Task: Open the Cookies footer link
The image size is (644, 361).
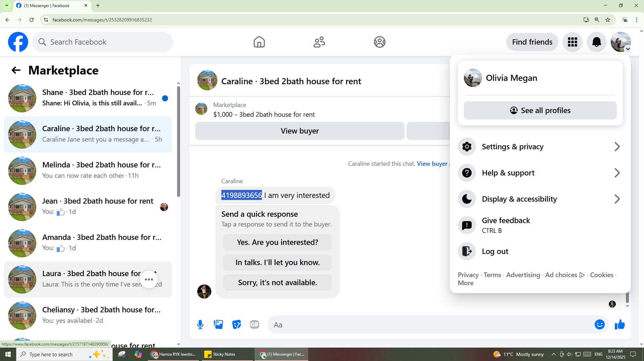Action: 601,275
